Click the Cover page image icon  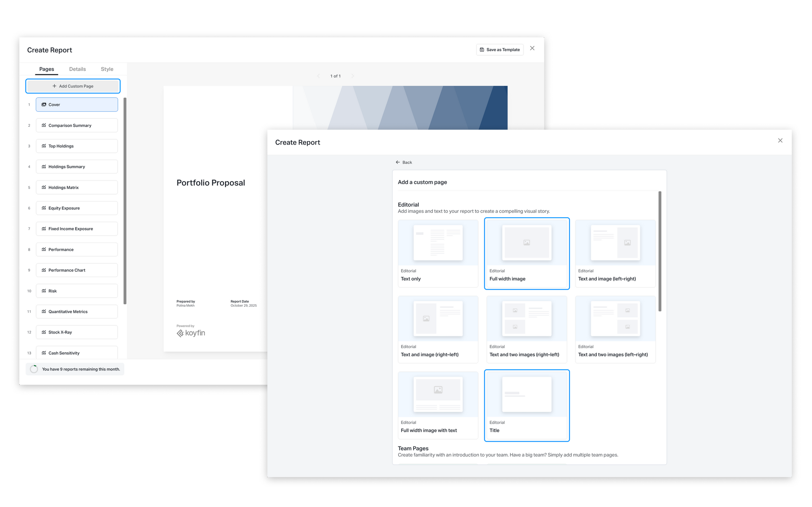tap(44, 104)
